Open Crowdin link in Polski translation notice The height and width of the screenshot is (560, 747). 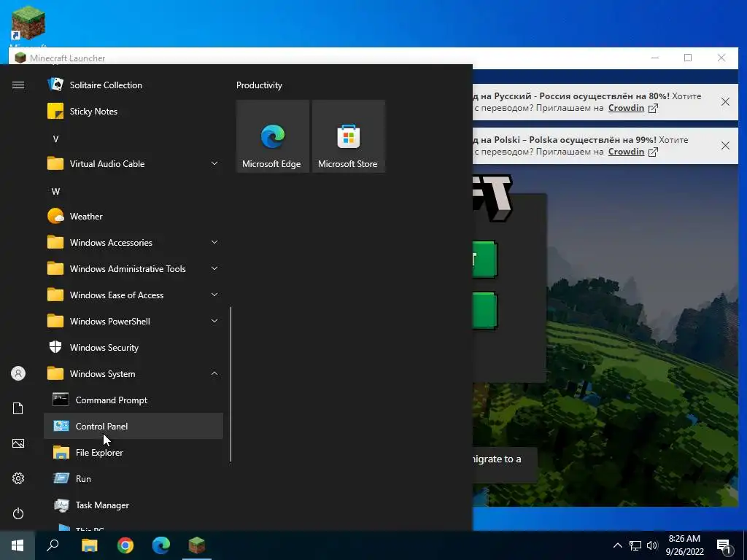(626, 152)
